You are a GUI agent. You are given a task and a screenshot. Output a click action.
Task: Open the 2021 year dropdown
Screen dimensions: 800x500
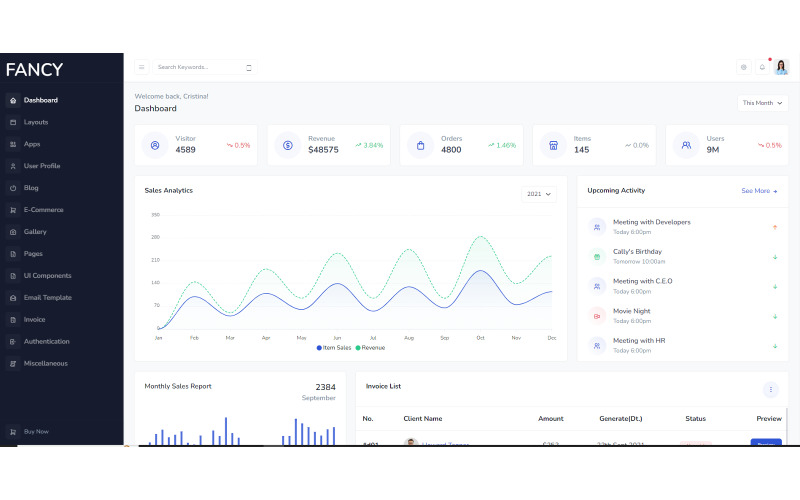pyautogui.click(x=538, y=194)
